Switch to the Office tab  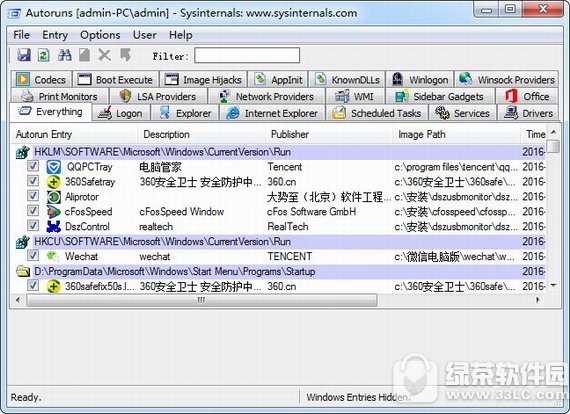527,96
